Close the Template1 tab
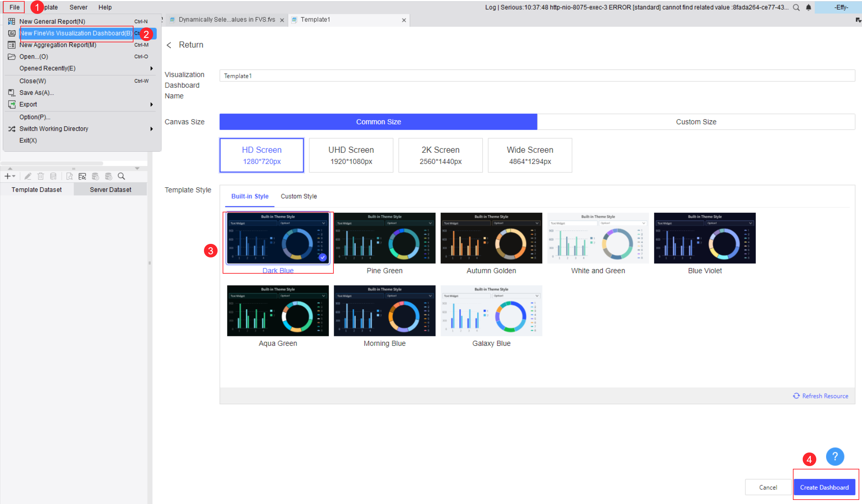 pyautogui.click(x=404, y=20)
